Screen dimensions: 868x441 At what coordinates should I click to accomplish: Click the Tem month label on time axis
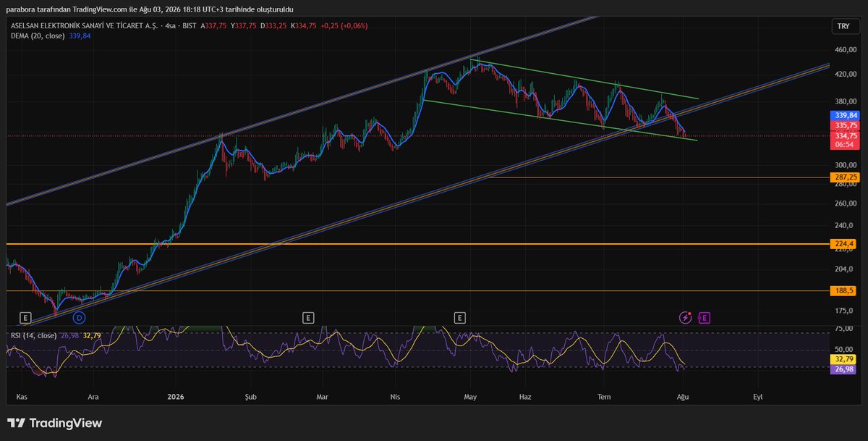pyautogui.click(x=604, y=397)
